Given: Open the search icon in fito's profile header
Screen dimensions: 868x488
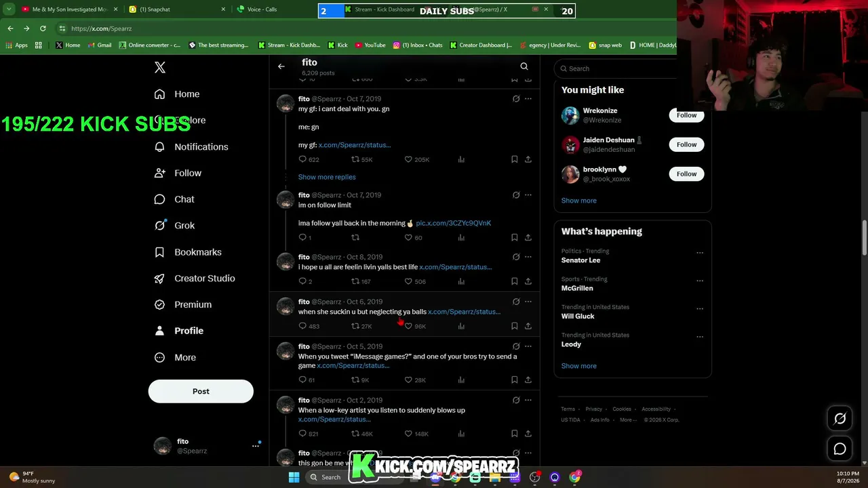Looking at the screenshot, I should pyautogui.click(x=524, y=66).
